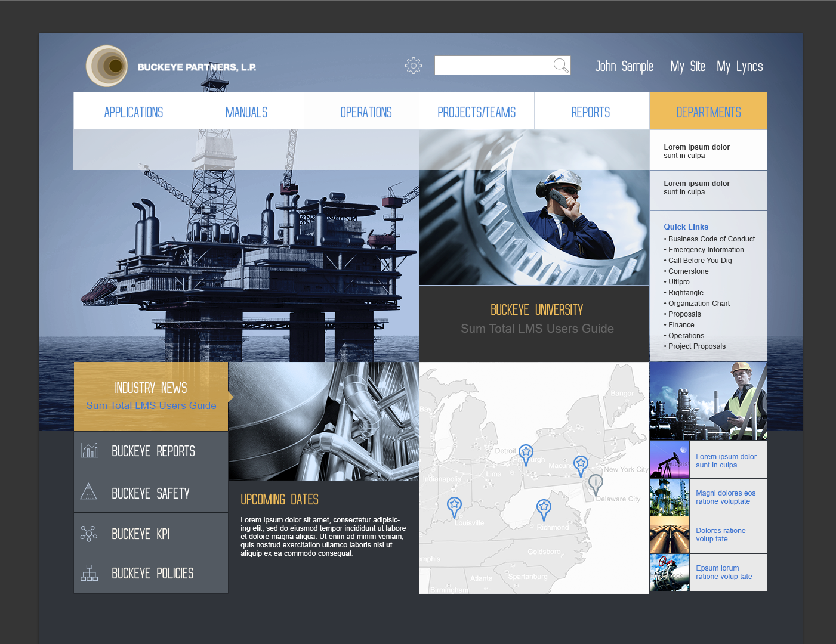
Task: Open Dolores ratione volup tate link
Action: (721, 535)
